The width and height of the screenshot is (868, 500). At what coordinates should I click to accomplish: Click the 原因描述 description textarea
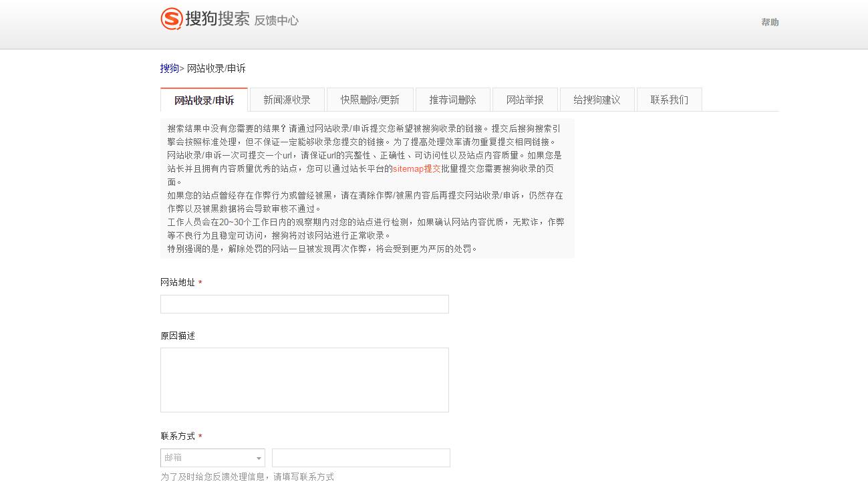304,380
